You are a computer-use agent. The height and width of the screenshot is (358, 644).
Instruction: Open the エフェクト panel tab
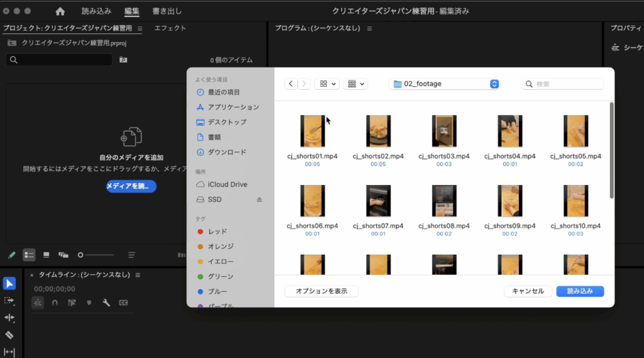pyautogui.click(x=170, y=28)
